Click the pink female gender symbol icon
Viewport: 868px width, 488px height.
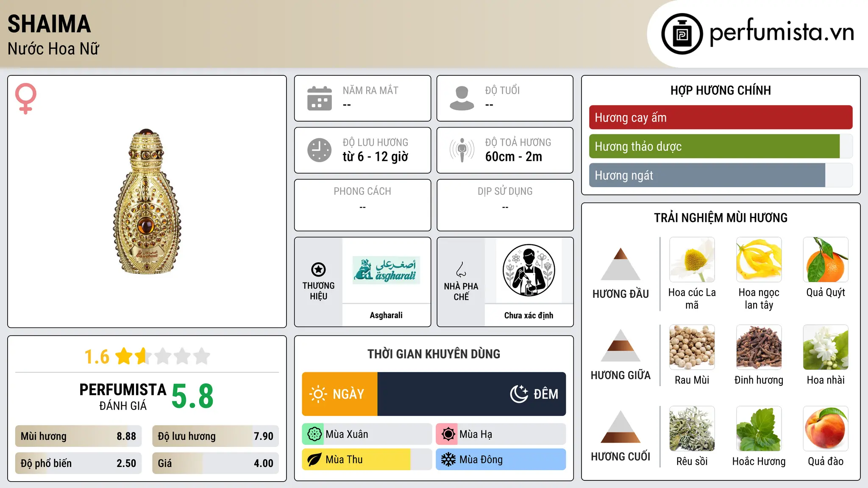(25, 98)
